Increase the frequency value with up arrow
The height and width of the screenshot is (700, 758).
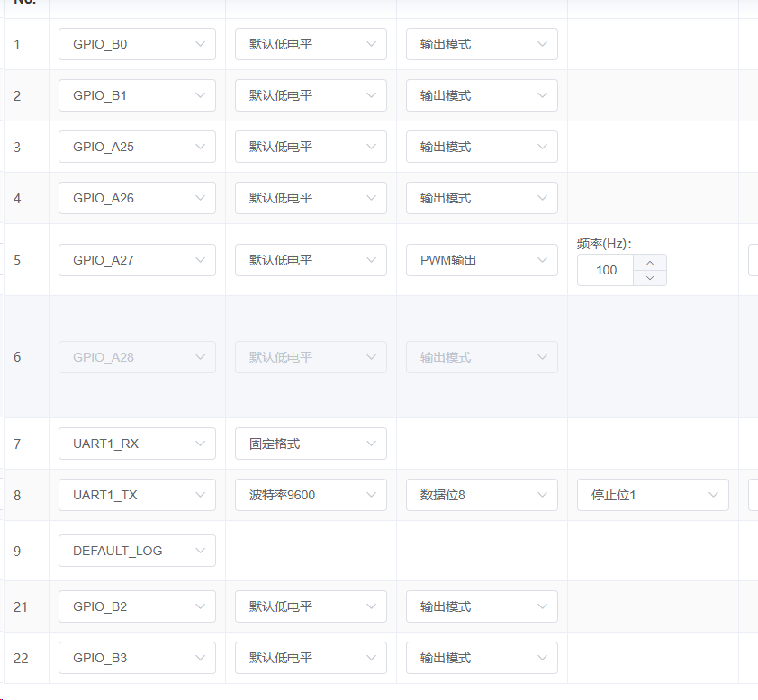coord(650,262)
